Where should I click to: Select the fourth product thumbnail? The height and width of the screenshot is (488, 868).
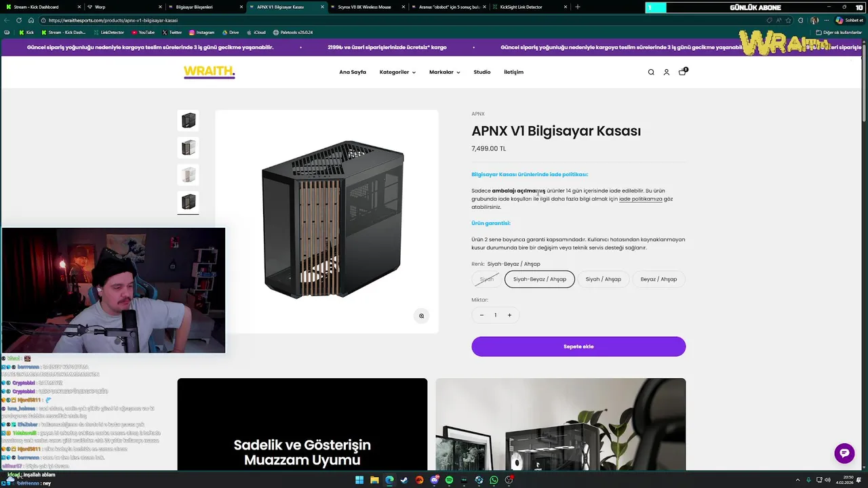click(189, 202)
